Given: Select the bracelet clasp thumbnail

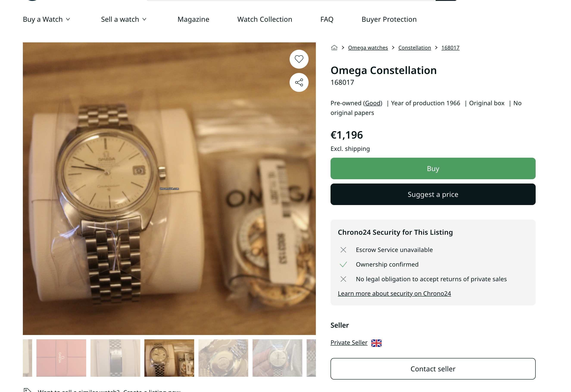Looking at the screenshot, I should pos(115,358).
